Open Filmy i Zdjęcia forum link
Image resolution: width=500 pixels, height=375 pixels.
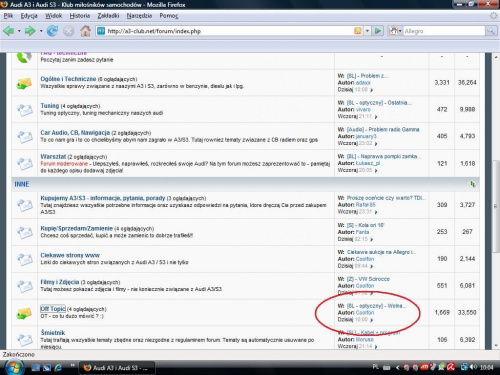click(x=60, y=282)
